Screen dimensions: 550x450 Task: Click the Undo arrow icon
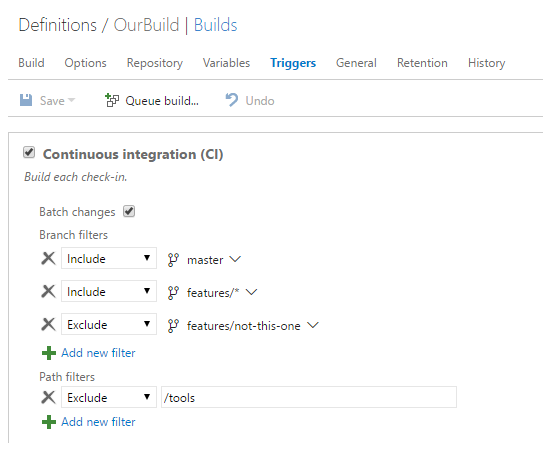click(232, 100)
